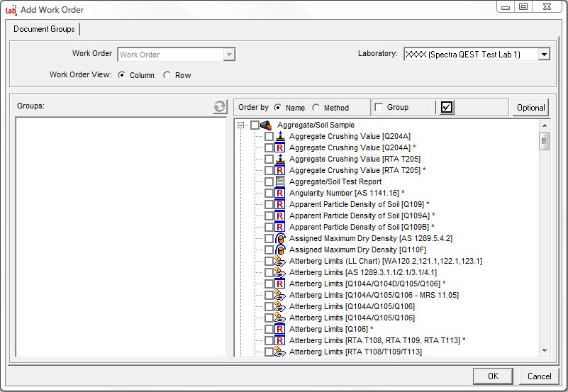Open the Work Order dropdown

(x=228, y=55)
